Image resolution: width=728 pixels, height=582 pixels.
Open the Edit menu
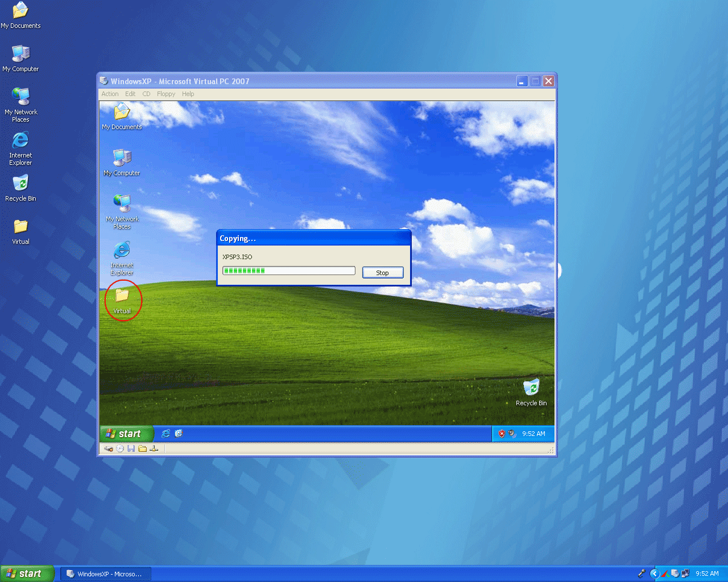point(130,94)
